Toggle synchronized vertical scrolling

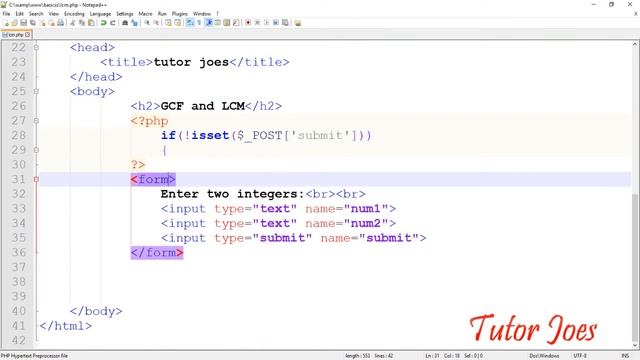point(168,23)
